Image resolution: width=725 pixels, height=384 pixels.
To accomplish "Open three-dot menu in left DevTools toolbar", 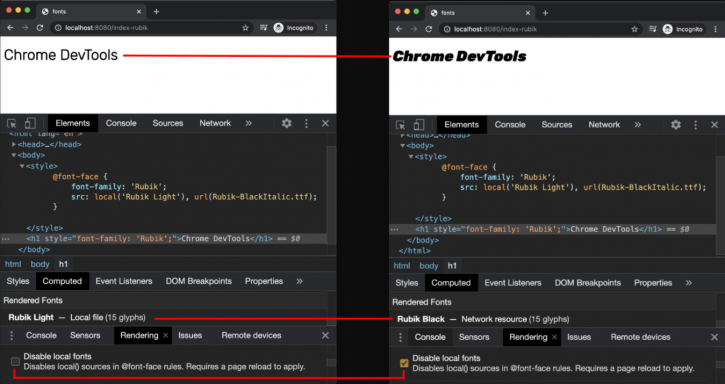I will (306, 123).
